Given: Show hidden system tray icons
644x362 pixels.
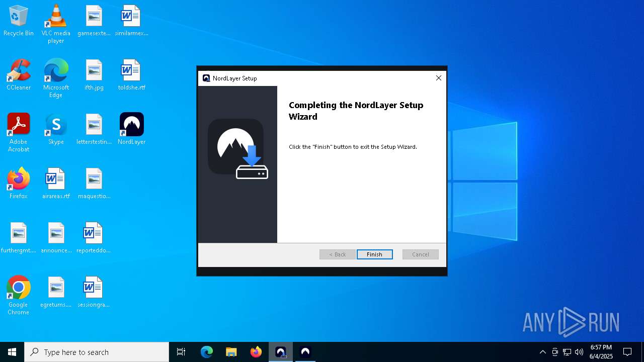Looking at the screenshot, I should (542, 352).
